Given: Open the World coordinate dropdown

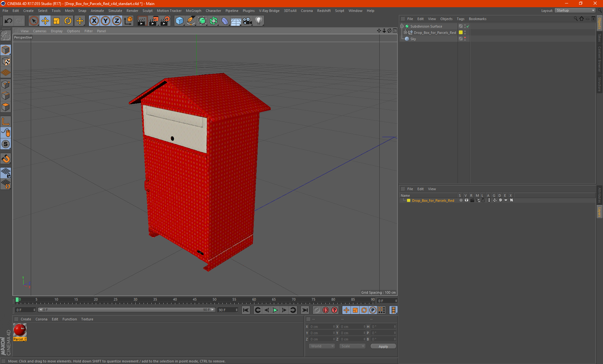Looking at the screenshot, I should pyautogui.click(x=322, y=346).
